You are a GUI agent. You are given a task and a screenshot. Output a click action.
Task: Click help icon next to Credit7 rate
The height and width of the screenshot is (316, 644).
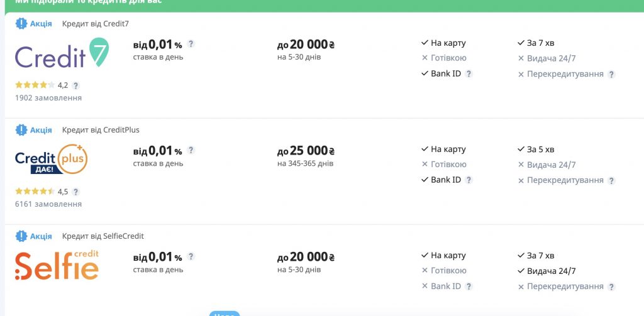tap(191, 44)
